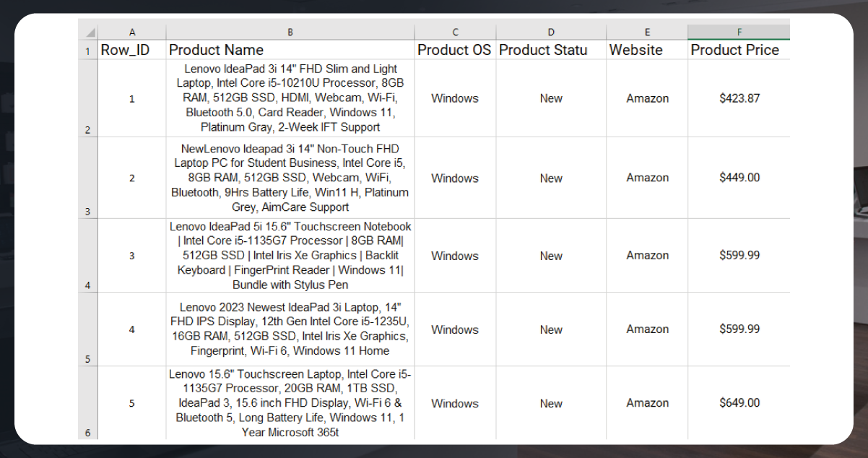Select column A header
Image resolution: width=868 pixels, height=458 pixels.
click(132, 33)
